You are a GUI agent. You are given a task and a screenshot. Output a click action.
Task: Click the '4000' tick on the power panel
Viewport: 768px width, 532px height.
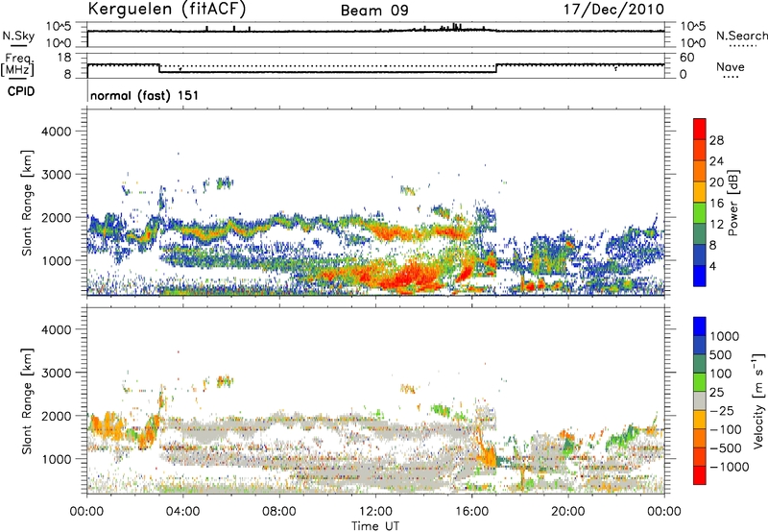tap(56, 132)
